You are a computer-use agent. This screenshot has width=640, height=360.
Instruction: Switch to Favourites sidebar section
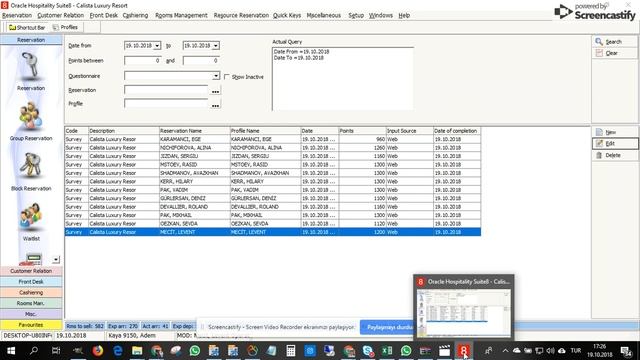(31, 325)
